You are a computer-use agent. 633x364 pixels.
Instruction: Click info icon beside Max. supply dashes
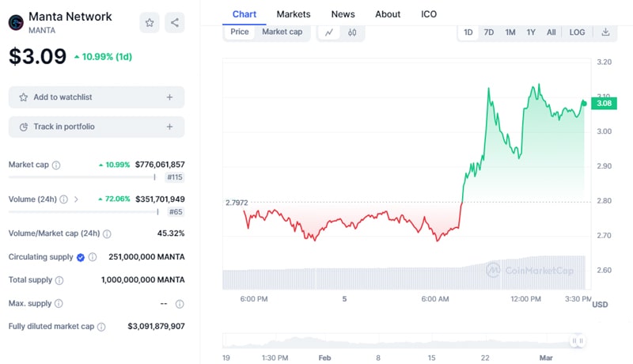tap(180, 304)
